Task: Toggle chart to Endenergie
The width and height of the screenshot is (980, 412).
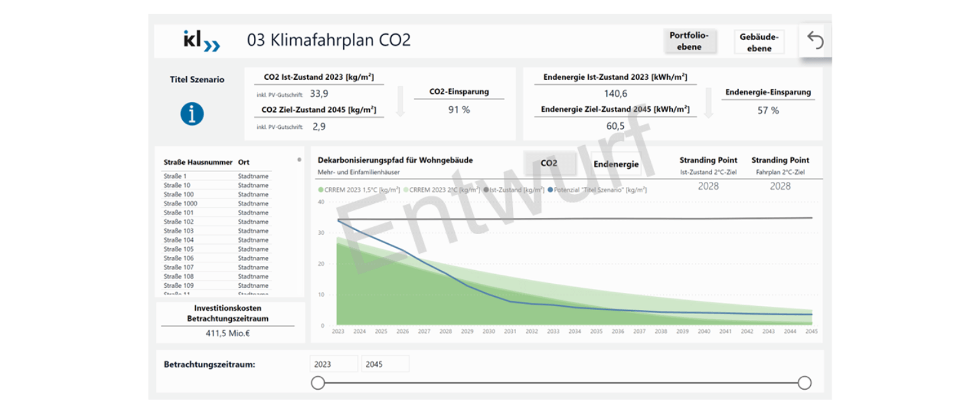Action: click(x=615, y=164)
